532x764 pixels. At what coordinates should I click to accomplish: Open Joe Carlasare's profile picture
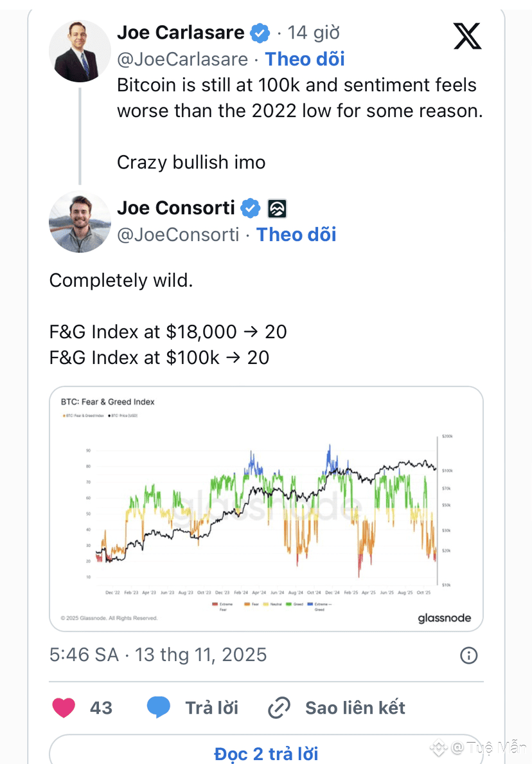80,51
